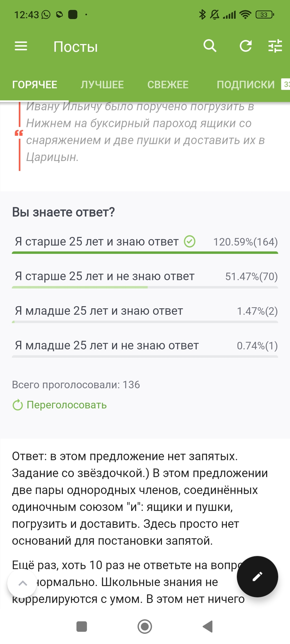
Task: Go to the Подписки tab
Action: coord(246,85)
